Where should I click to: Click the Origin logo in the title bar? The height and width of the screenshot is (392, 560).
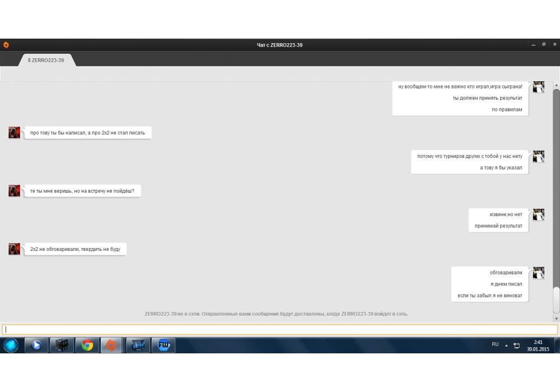[x=6, y=45]
